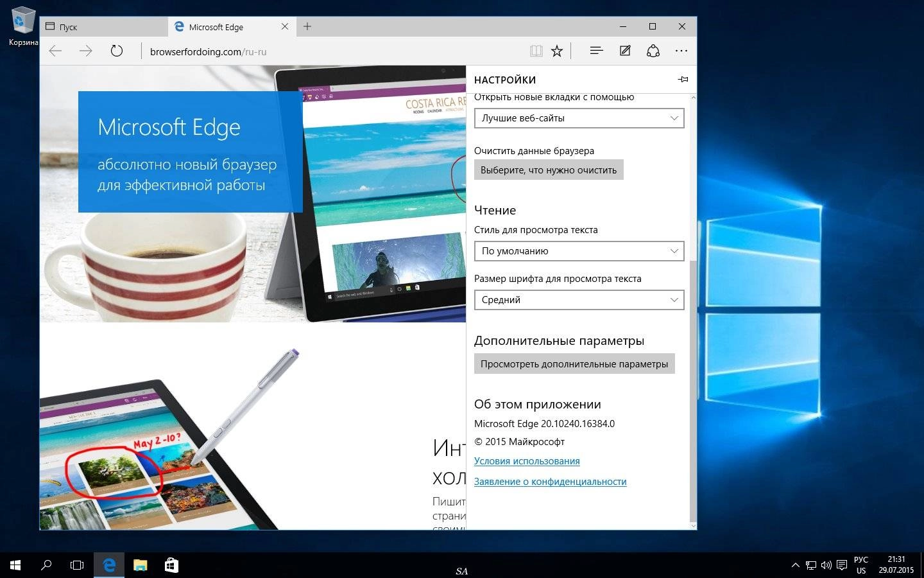Image resolution: width=924 pixels, height=578 pixels.
Task: Open the Share icon
Action: tap(653, 51)
